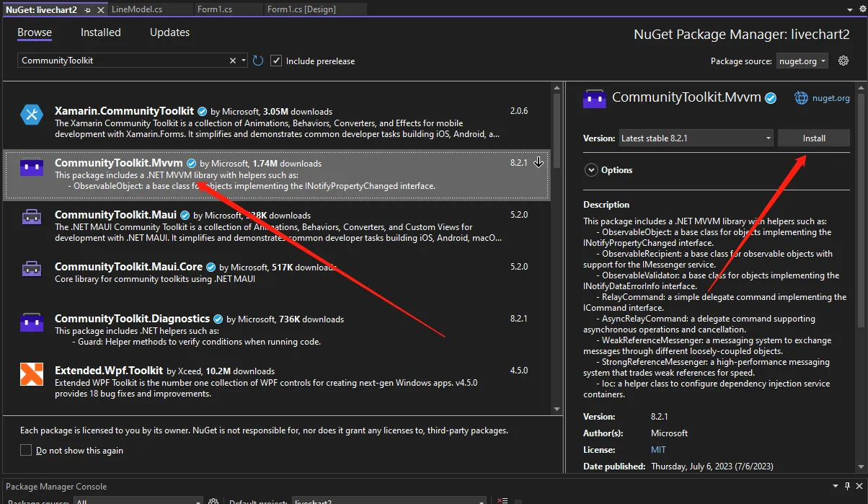The width and height of the screenshot is (868, 504).
Task: Click version 2.0.6 on the Xamarin row
Action: [519, 111]
